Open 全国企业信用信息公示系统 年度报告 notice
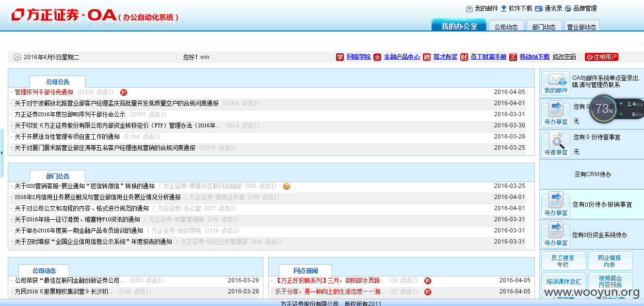The width and height of the screenshot is (644, 306). point(93,242)
